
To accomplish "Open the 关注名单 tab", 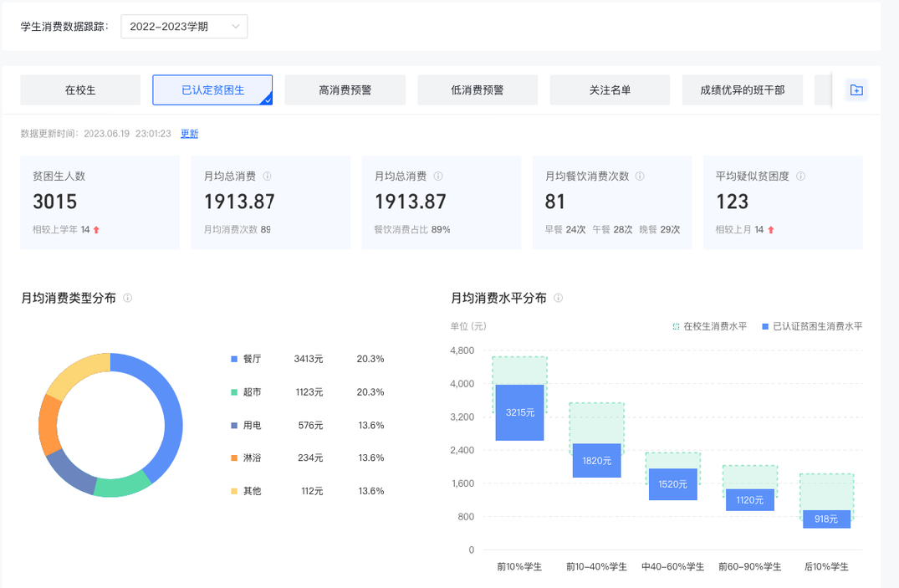I will coord(610,90).
